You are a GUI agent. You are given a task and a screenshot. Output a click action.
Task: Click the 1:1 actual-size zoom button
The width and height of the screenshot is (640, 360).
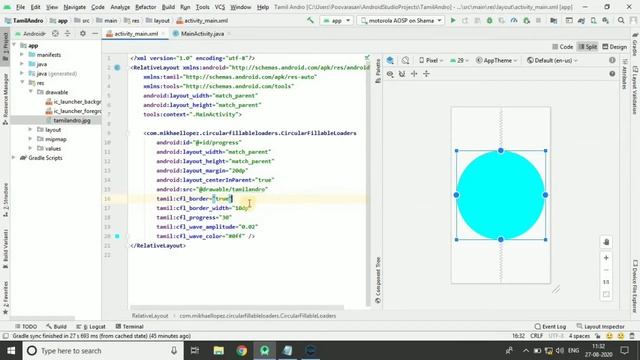[x=606, y=282]
